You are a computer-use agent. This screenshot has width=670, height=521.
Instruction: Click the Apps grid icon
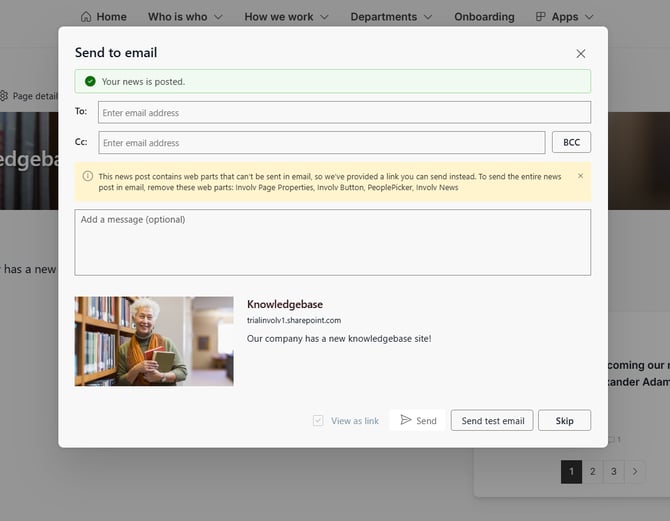pos(541,17)
